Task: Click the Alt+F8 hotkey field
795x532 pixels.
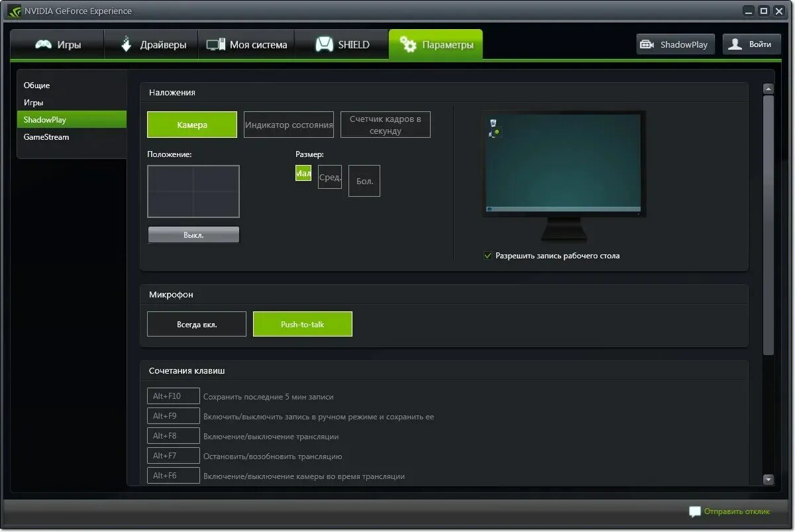Action: click(x=174, y=436)
